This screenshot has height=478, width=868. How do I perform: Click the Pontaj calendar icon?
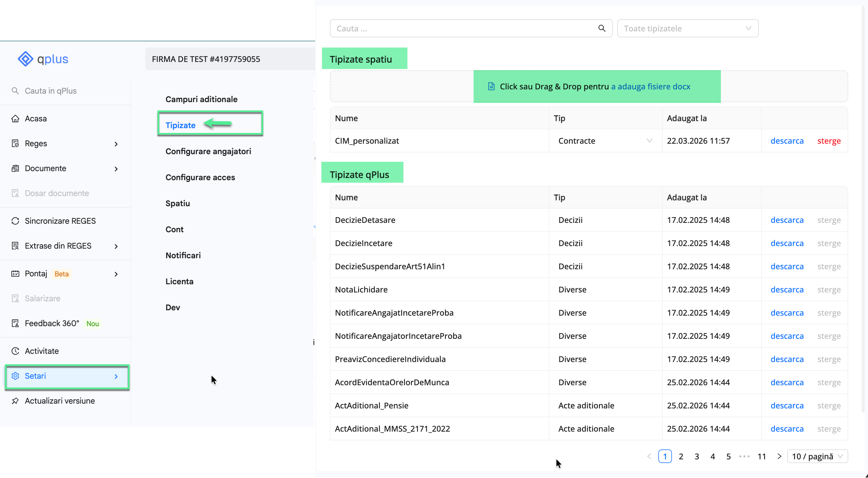[15, 274]
